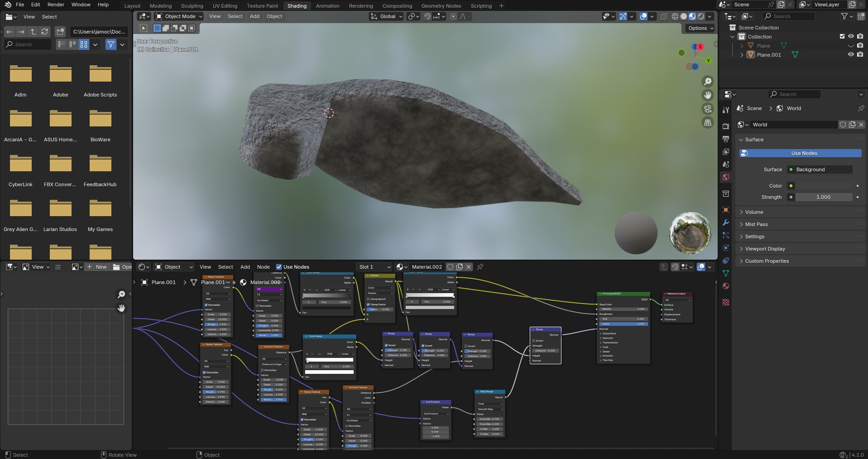868x459 pixels.
Task: Toggle Collection exclude-from-view-layer checkbox
Action: pos(842,36)
